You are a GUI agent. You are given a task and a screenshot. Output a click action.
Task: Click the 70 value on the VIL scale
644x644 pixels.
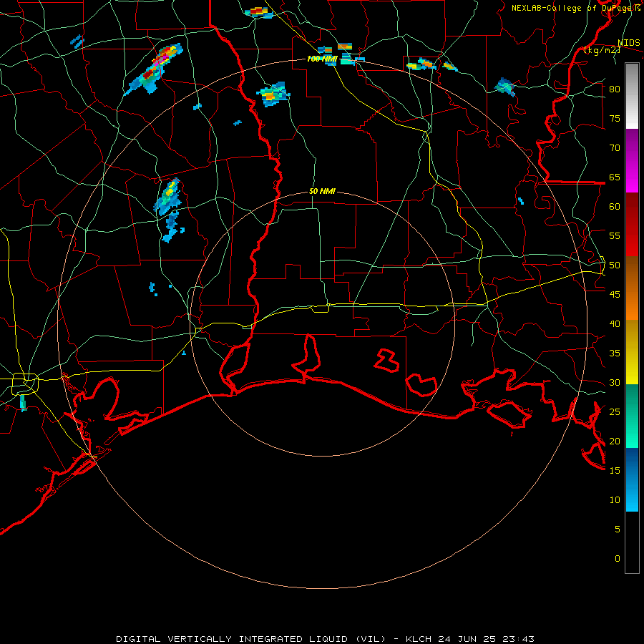pos(615,148)
